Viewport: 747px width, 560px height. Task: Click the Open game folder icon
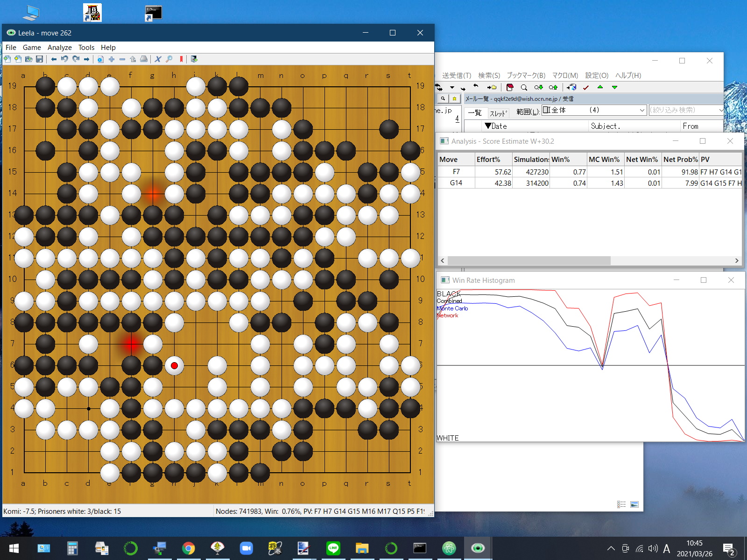tap(29, 59)
